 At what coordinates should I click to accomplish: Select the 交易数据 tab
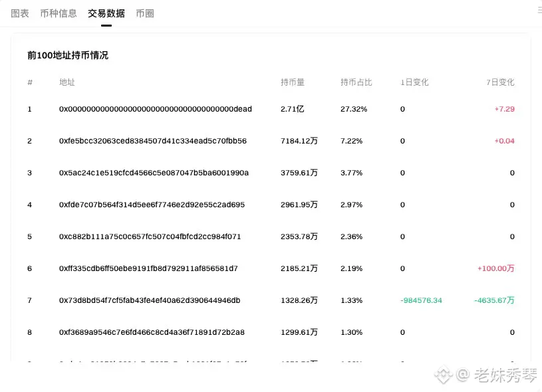(x=106, y=13)
